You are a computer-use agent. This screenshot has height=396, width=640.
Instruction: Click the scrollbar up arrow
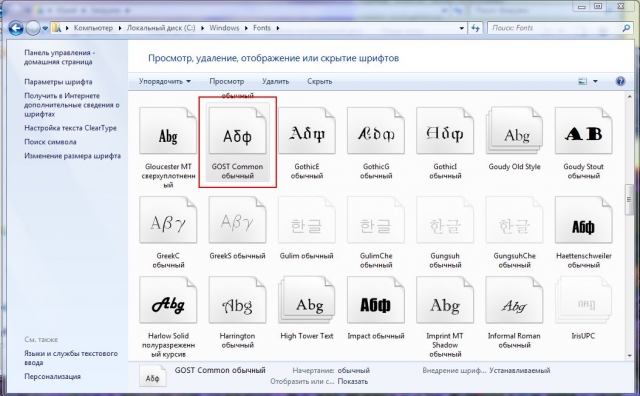click(x=629, y=97)
